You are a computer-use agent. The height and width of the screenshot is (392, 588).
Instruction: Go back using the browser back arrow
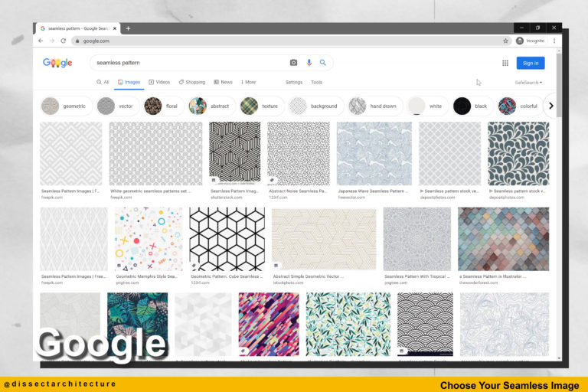click(x=41, y=41)
